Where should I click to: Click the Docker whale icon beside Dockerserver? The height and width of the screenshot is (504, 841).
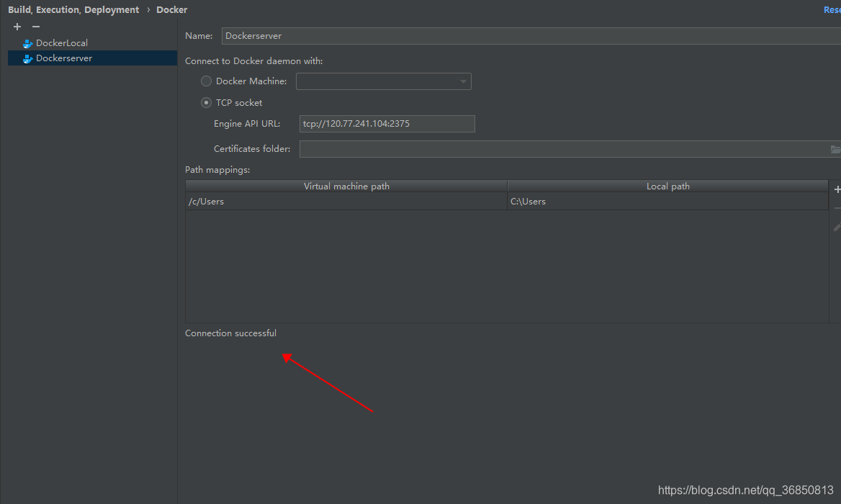pos(27,58)
